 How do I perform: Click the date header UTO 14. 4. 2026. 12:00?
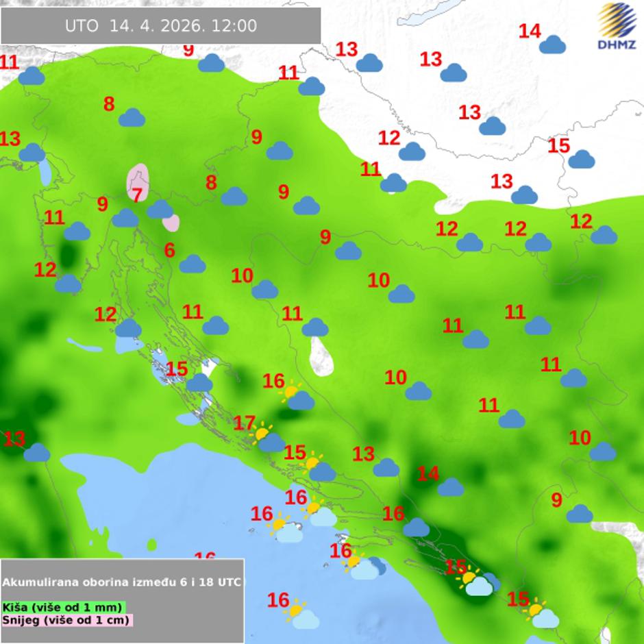coord(161,26)
